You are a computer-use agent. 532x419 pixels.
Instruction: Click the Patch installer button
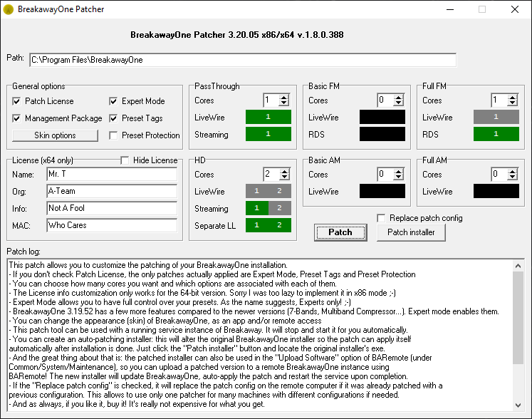tap(410, 232)
